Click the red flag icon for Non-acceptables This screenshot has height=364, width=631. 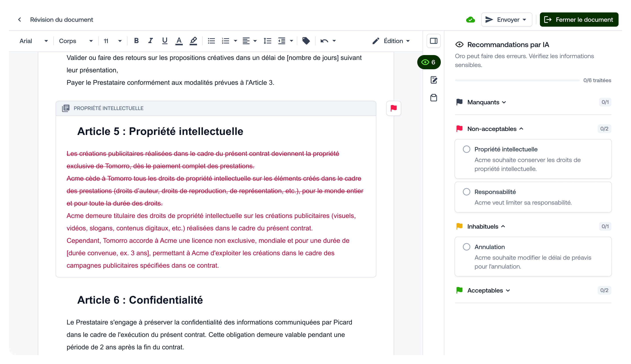459,129
